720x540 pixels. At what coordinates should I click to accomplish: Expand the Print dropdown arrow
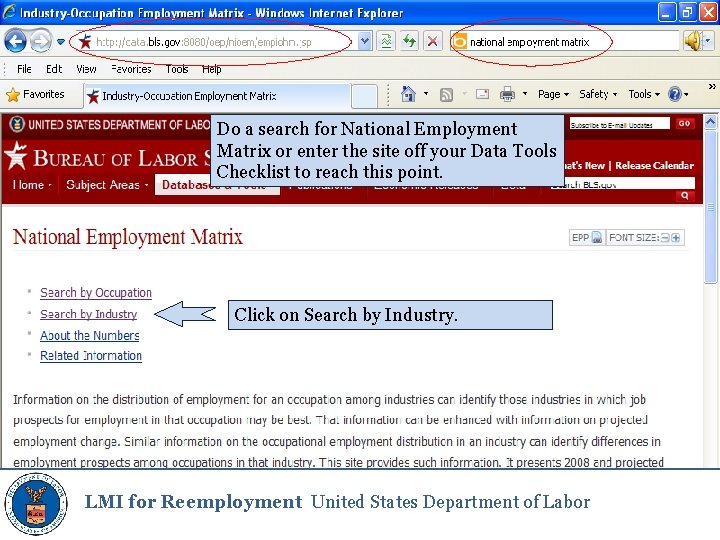tap(525, 94)
